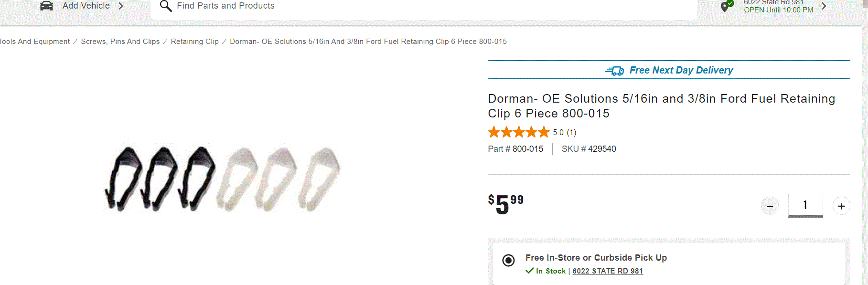Click the car icon beside Add Vehicle
The image size is (868, 285).
pyautogui.click(x=46, y=6)
